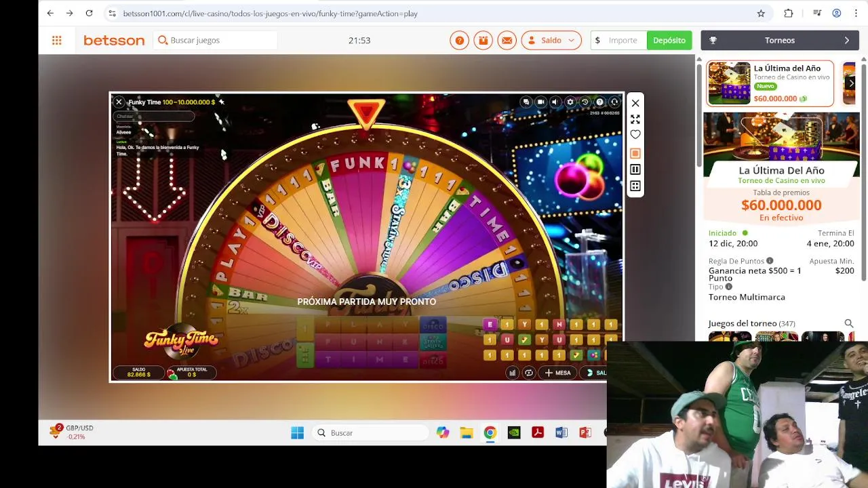Go back with browser back arrow
Viewport: 868px width, 488px height.
point(50,13)
